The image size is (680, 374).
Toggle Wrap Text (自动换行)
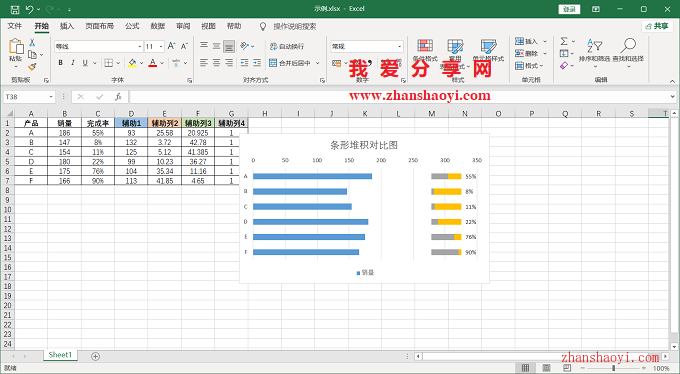coord(287,46)
